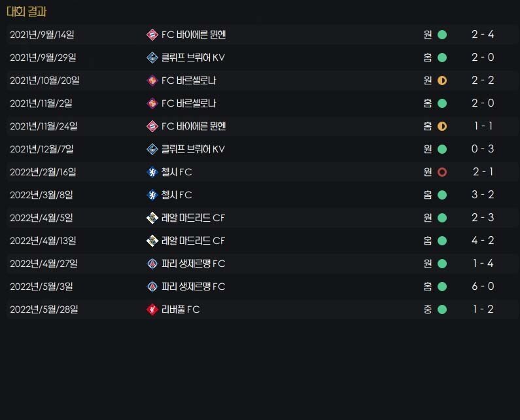
Task: Click the 리버풀 FC club crest
Action: 152,309
